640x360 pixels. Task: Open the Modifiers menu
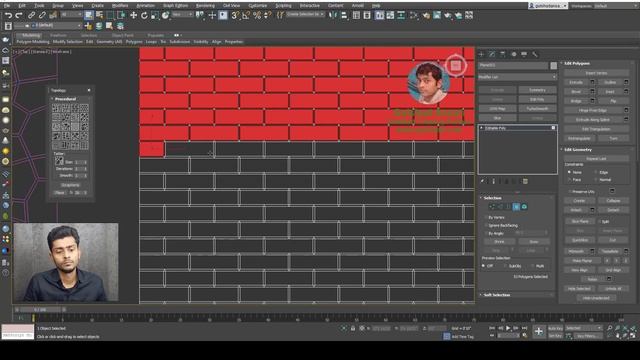point(120,6)
